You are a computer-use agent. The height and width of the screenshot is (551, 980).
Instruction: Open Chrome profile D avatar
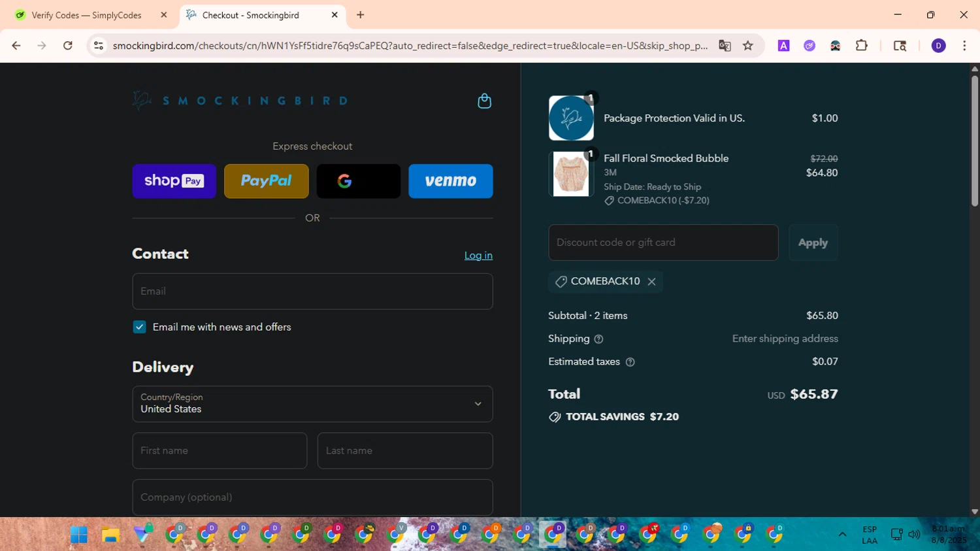(938, 46)
